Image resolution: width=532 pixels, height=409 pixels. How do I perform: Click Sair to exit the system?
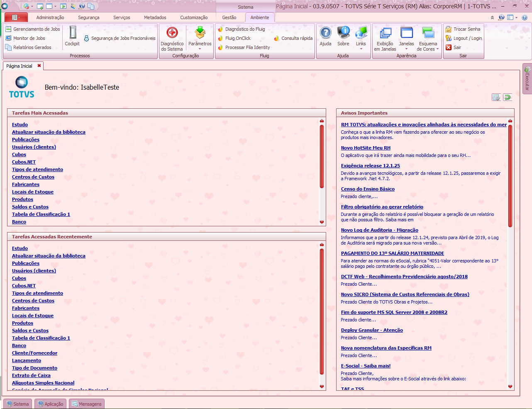453,47
